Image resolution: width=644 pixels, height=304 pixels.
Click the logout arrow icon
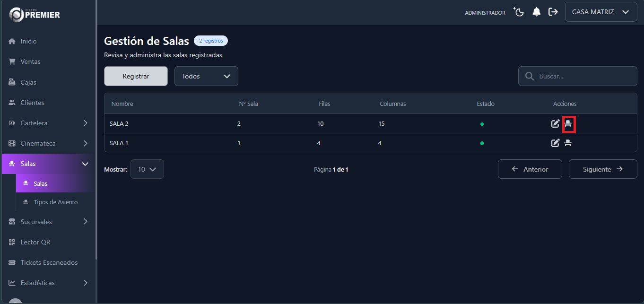tap(553, 12)
